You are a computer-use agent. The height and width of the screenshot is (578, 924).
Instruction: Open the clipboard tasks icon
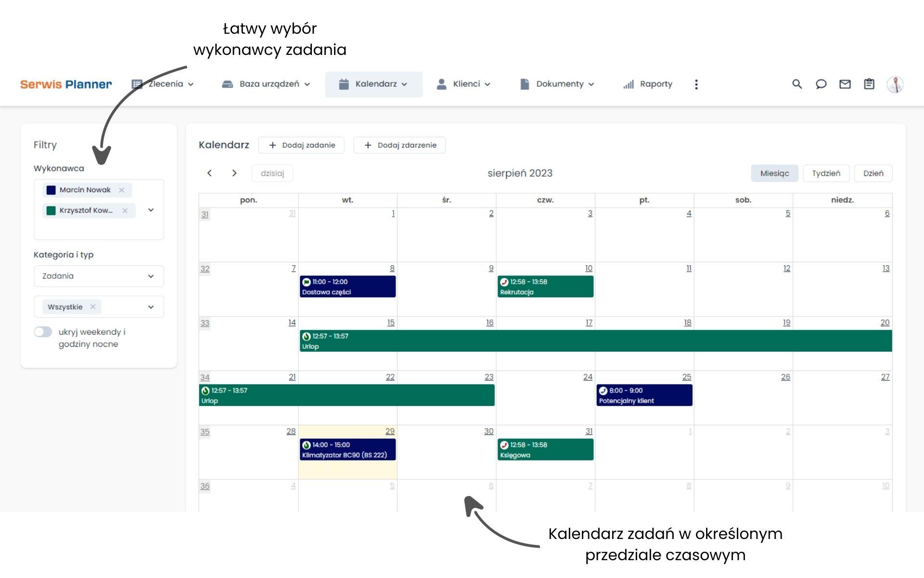coord(869,84)
